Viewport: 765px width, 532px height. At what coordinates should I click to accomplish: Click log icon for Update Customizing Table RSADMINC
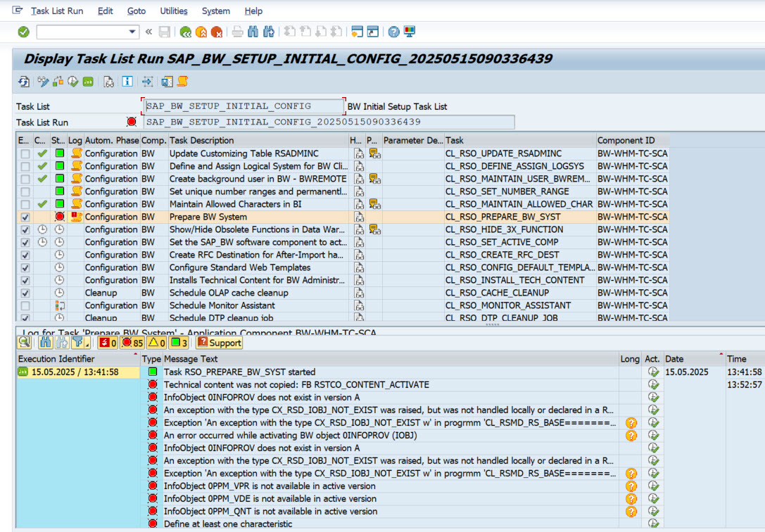[76, 153]
